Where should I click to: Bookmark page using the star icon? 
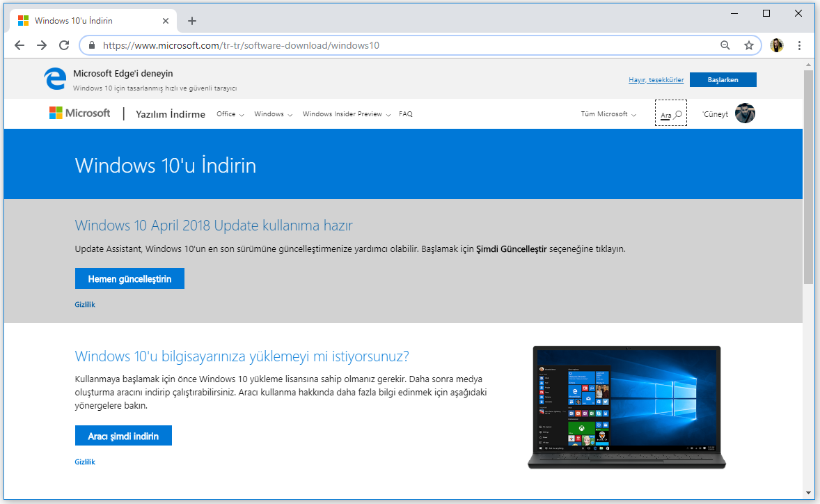(749, 45)
